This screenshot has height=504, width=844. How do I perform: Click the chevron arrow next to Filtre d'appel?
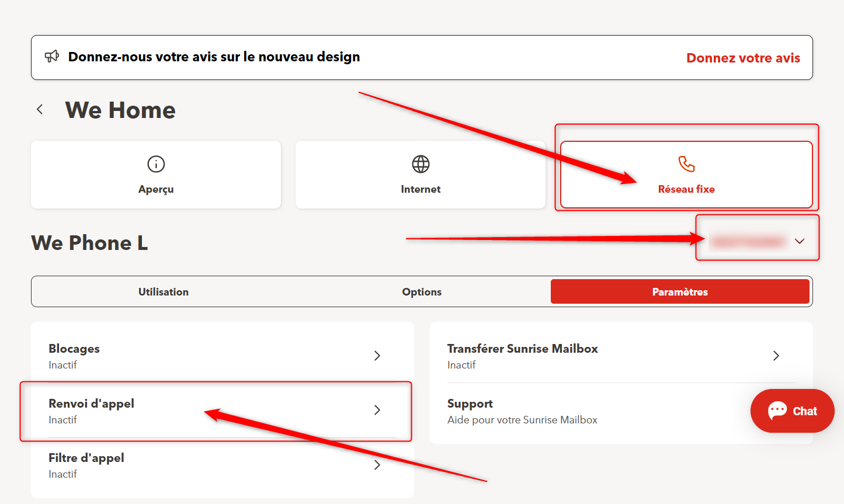[377, 465]
